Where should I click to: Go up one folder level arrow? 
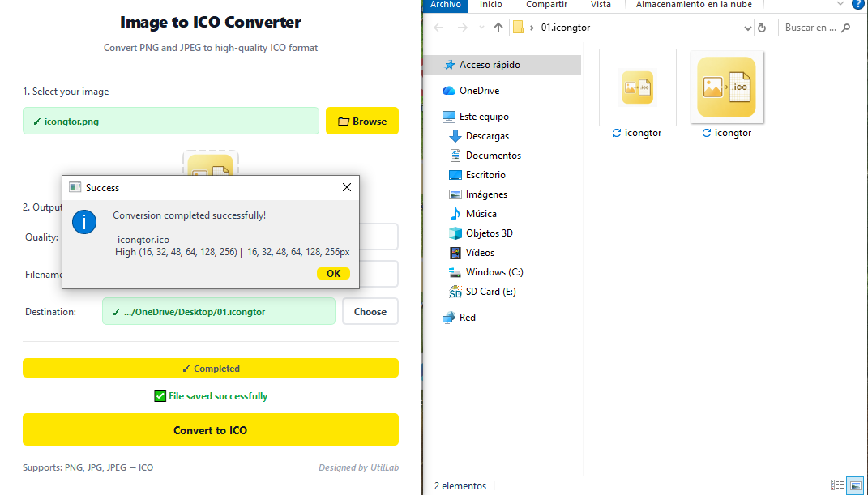[498, 28]
